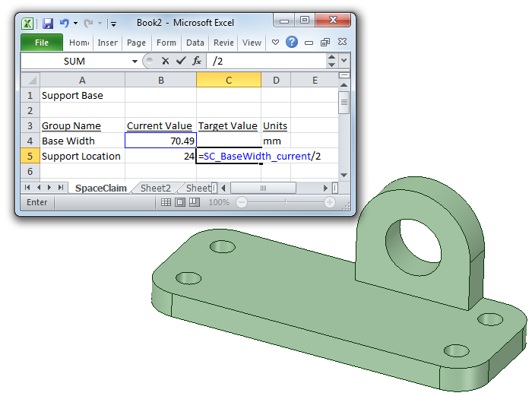Click the Name Box showing SUM
Image resolution: width=532 pixels, height=396 pixels.
point(76,61)
